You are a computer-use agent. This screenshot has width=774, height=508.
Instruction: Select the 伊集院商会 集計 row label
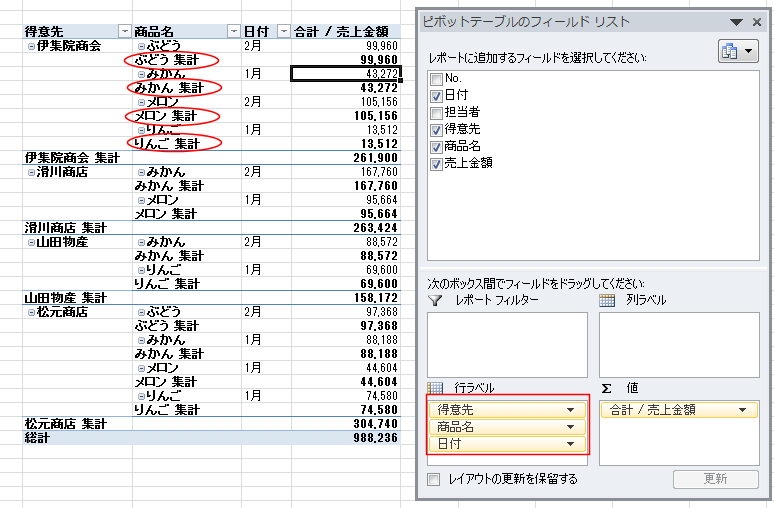72,158
